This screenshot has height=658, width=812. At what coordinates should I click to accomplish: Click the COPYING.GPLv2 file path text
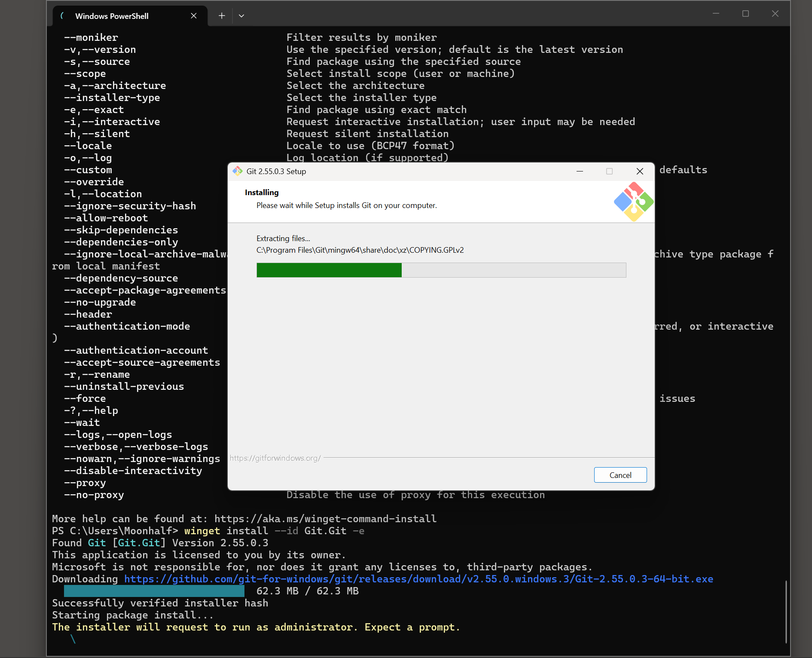360,250
